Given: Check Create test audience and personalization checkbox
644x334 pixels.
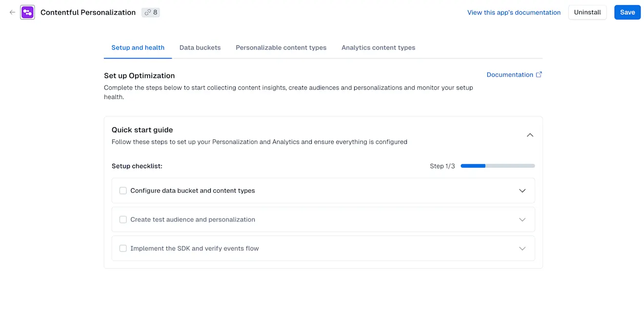Looking at the screenshot, I should pyautogui.click(x=123, y=219).
